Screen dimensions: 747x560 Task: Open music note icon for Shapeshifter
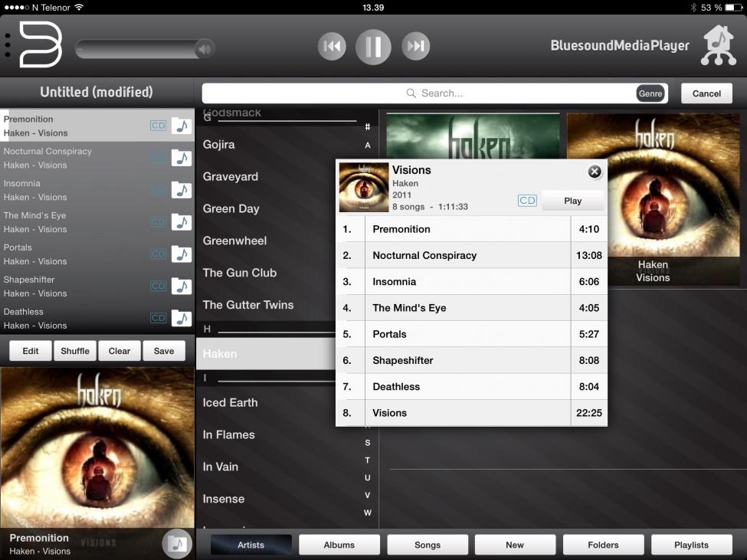click(182, 287)
